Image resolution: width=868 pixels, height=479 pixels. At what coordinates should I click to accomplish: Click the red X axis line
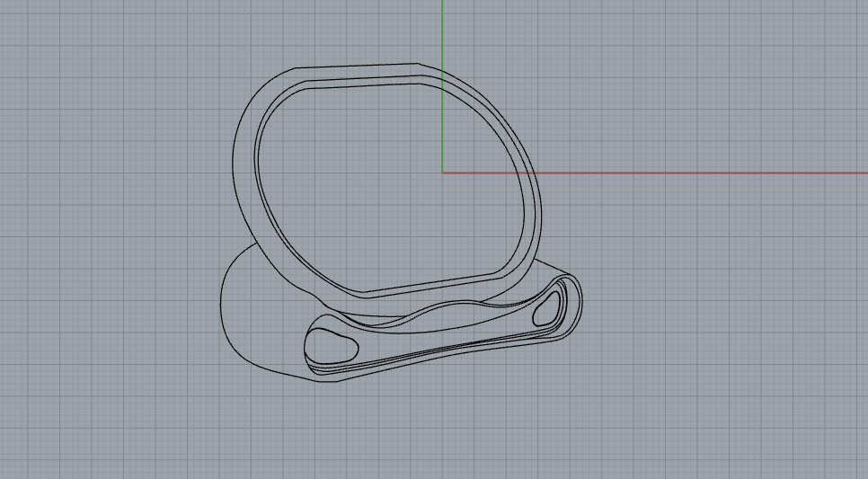[701, 173]
